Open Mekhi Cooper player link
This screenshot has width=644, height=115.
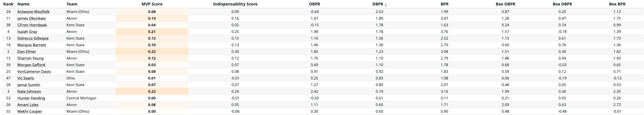point(30,112)
